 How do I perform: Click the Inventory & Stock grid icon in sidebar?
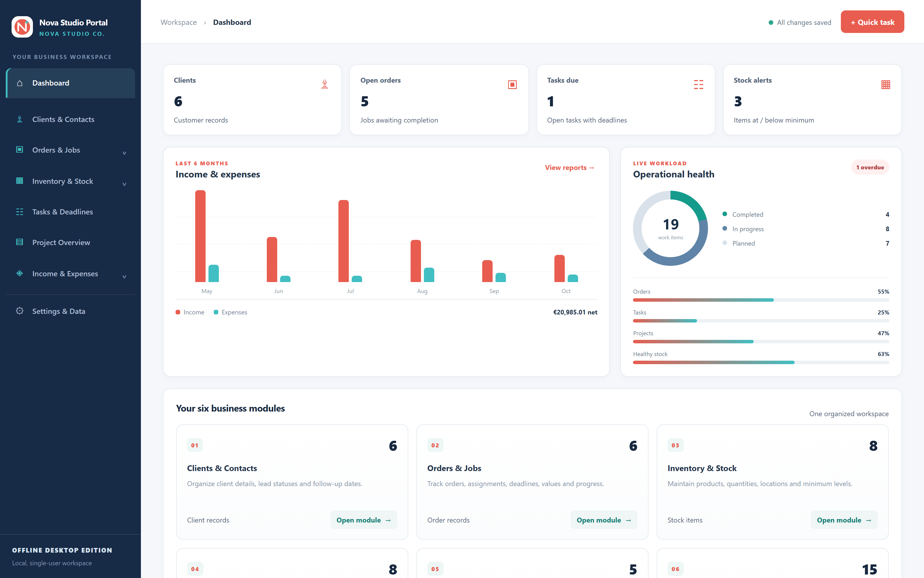pos(19,181)
